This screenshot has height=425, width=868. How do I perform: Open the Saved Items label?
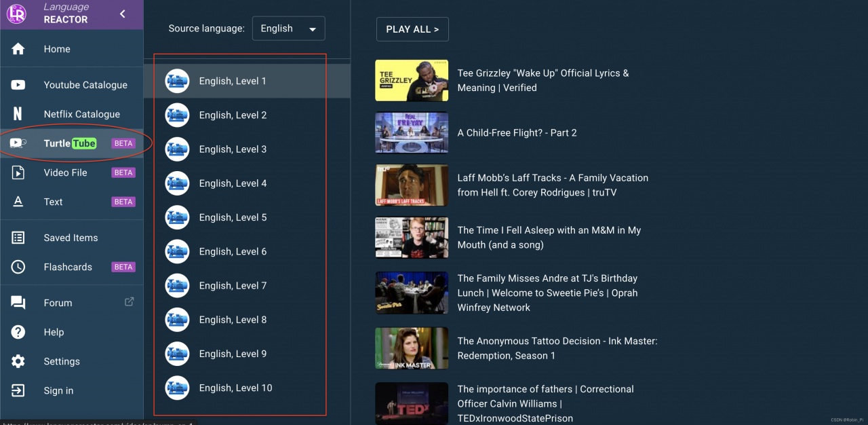(71, 238)
